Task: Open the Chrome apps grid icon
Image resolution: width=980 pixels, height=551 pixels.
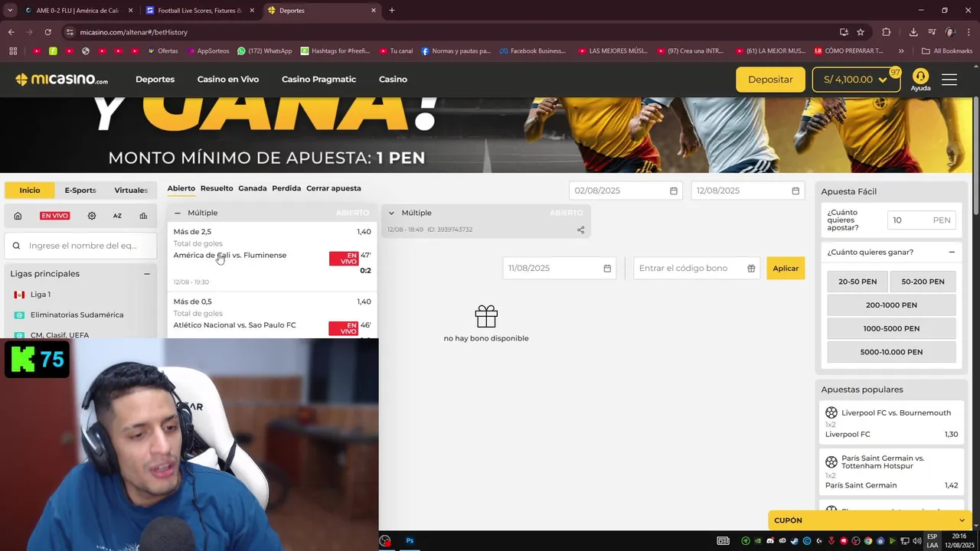Action: coord(13,51)
